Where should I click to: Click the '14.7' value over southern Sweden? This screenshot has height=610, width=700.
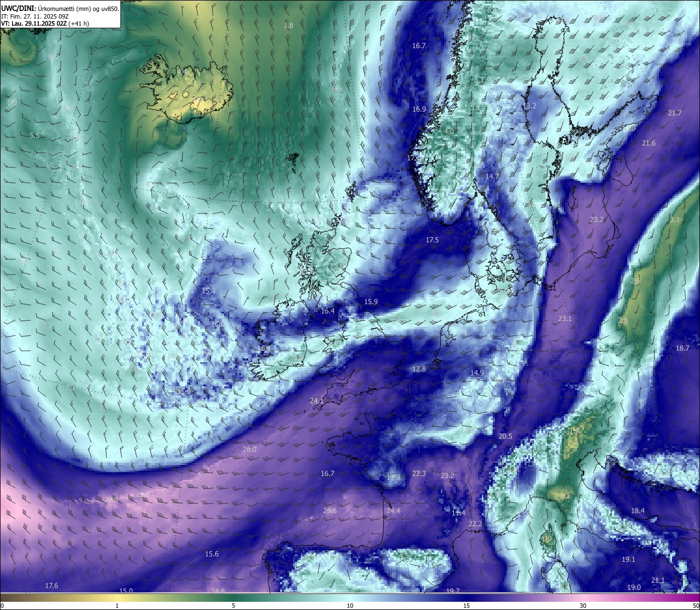tap(492, 177)
